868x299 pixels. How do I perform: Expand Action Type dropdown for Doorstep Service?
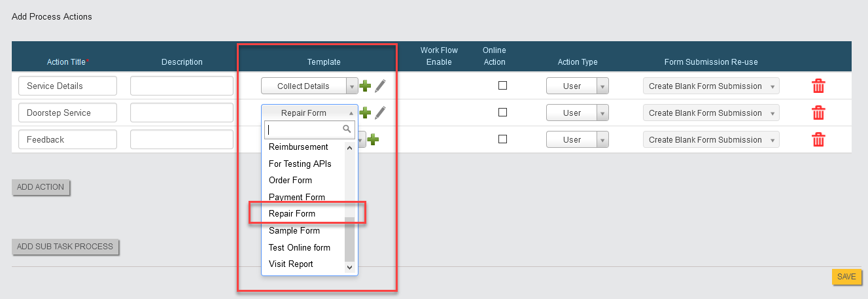tap(577, 113)
